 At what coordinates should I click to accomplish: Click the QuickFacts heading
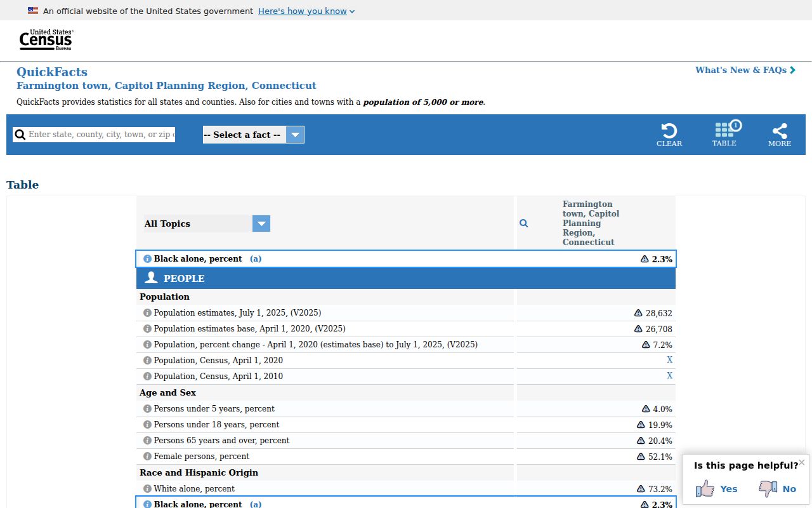52,72
